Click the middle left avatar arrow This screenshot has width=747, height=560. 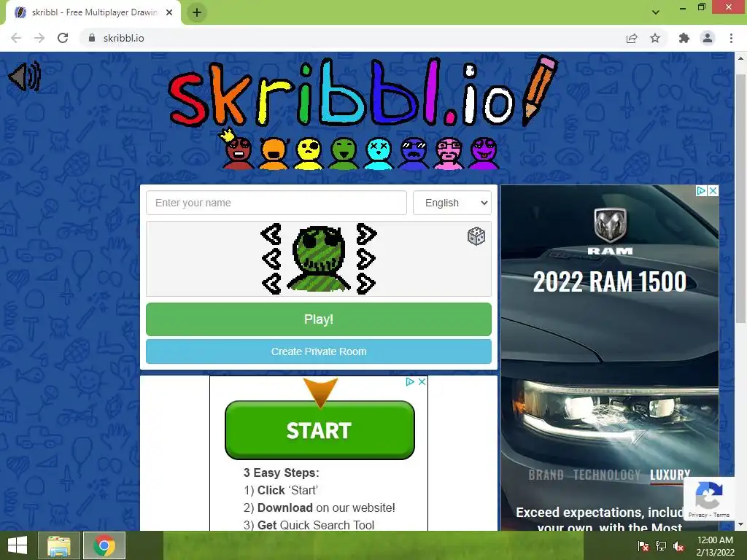(x=271, y=259)
